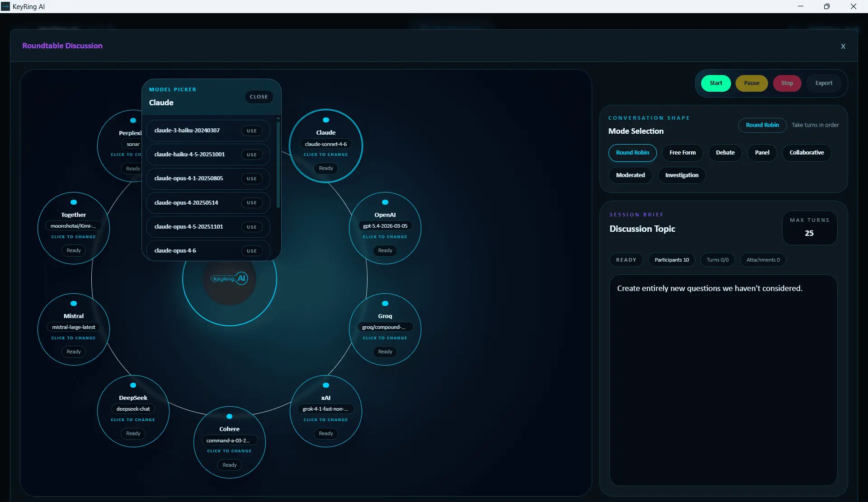Select Moderated mode
Viewport: 868px width, 502px height.
[x=630, y=175]
